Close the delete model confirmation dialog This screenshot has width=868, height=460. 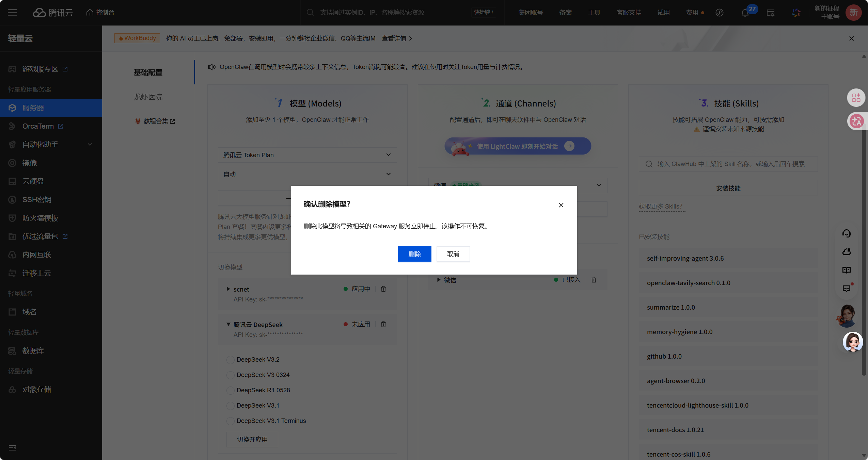[x=561, y=205]
